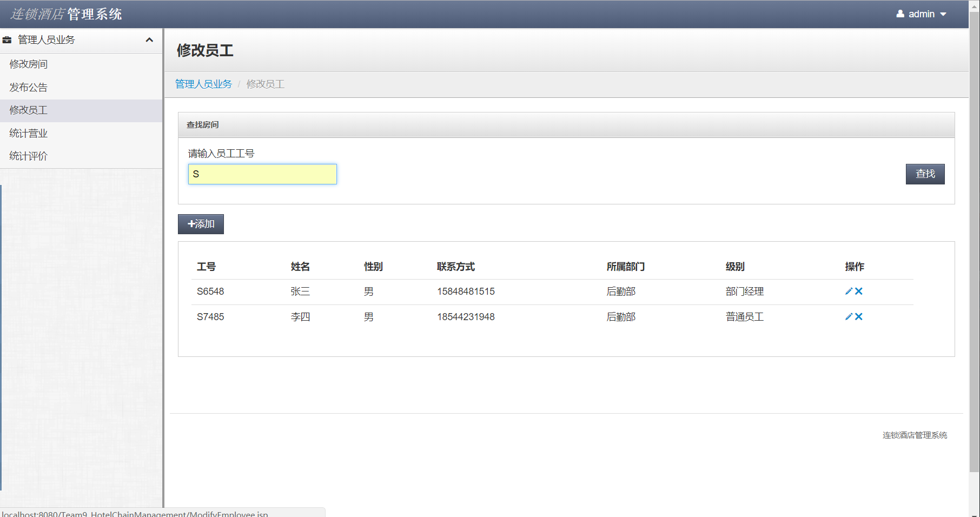Click the 姓名 column header

[x=300, y=267]
